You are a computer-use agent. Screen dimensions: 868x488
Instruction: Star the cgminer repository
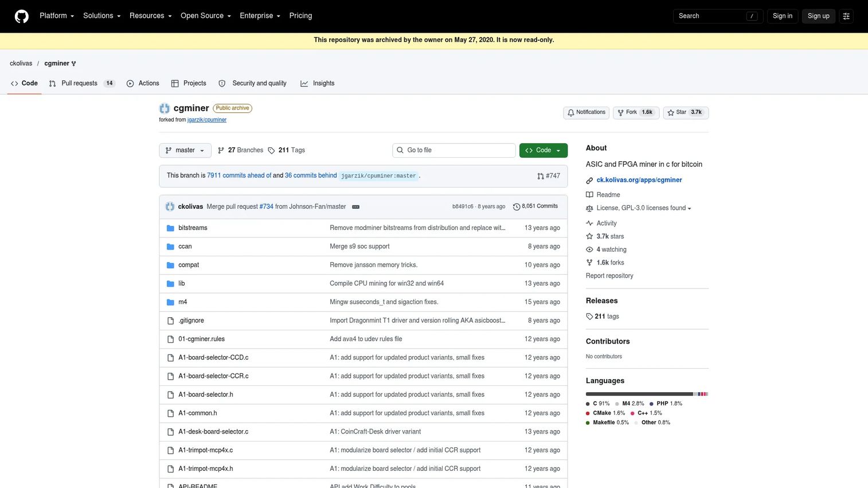[x=686, y=112]
